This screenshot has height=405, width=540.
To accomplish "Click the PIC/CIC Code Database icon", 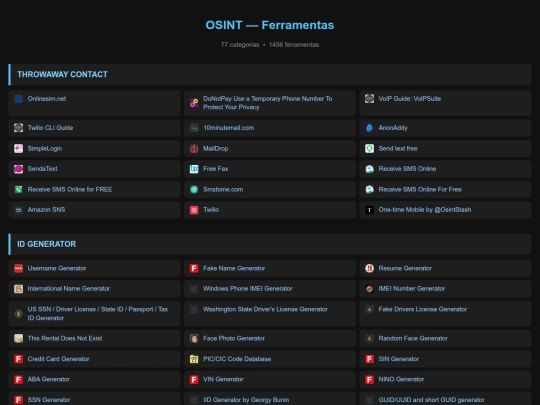I will coord(194,359).
